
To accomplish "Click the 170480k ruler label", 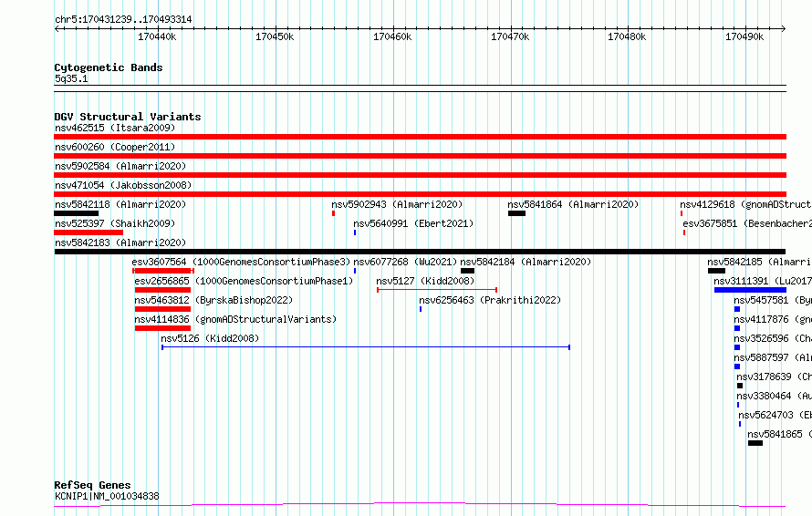I will 627,36.
